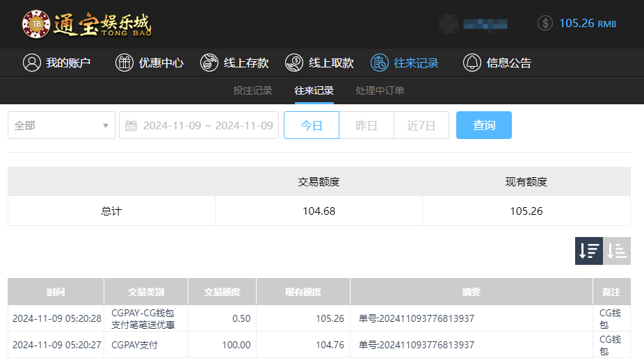644x358 pixels.
Task: Switch to 处理中订单 tab
Action: point(380,90)
